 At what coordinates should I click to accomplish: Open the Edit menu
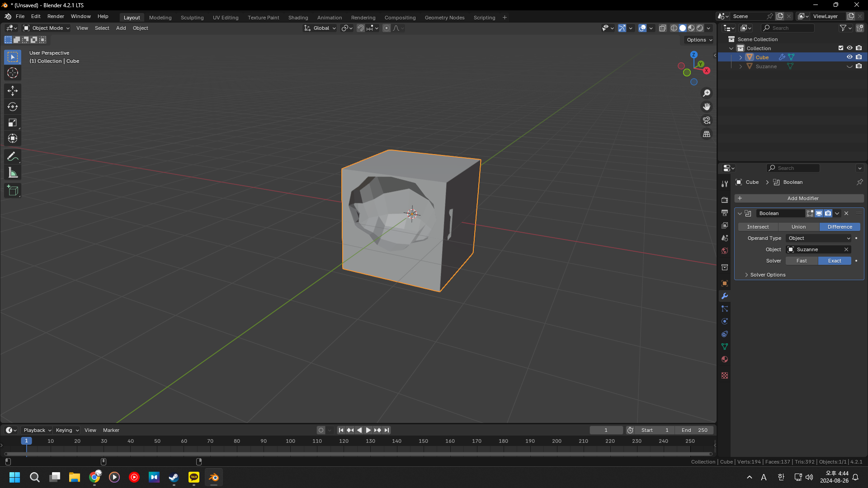click(36, 16)
